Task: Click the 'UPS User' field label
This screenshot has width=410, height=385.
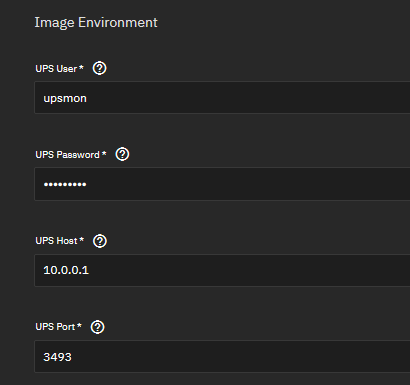Action: (x=56, y=69)
